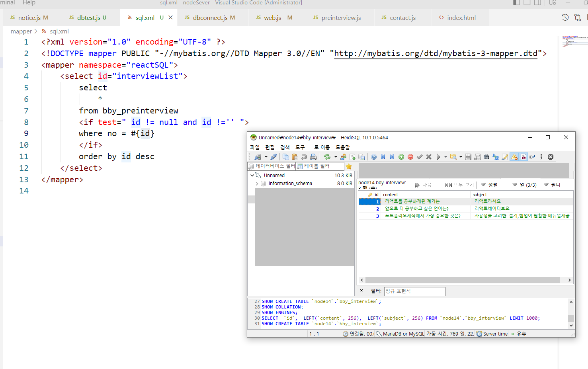The height and width of the screenshot is (369, 588).
Task: Collapse the Unnamed session tree node
Action: 252,175
